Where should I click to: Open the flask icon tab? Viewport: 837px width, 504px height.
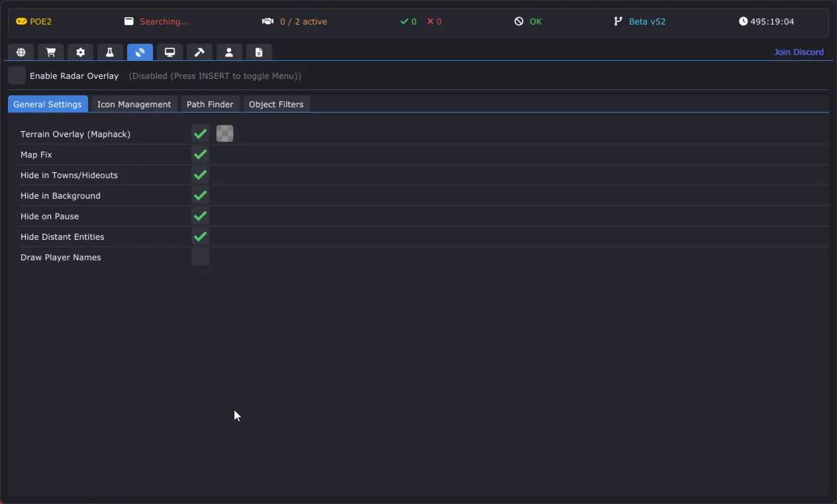click(110, 52)
